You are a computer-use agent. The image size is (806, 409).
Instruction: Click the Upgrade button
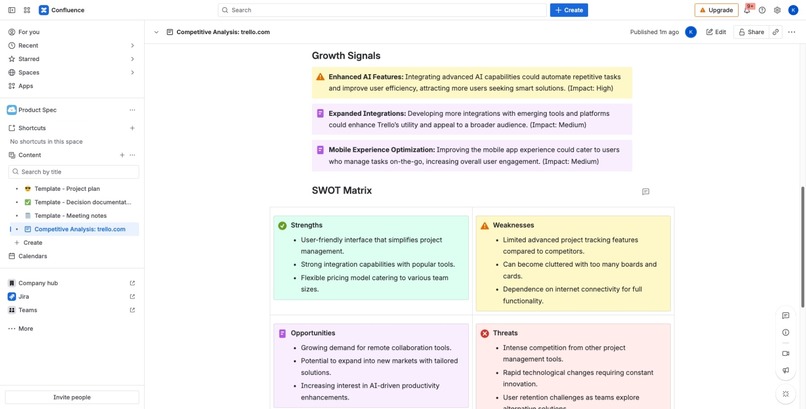pos(716,10)
